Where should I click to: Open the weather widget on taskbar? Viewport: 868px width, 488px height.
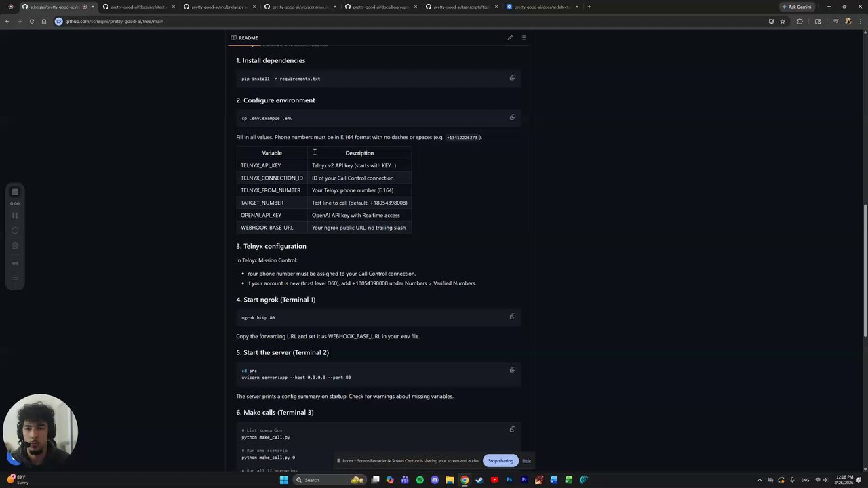[16, 480]
